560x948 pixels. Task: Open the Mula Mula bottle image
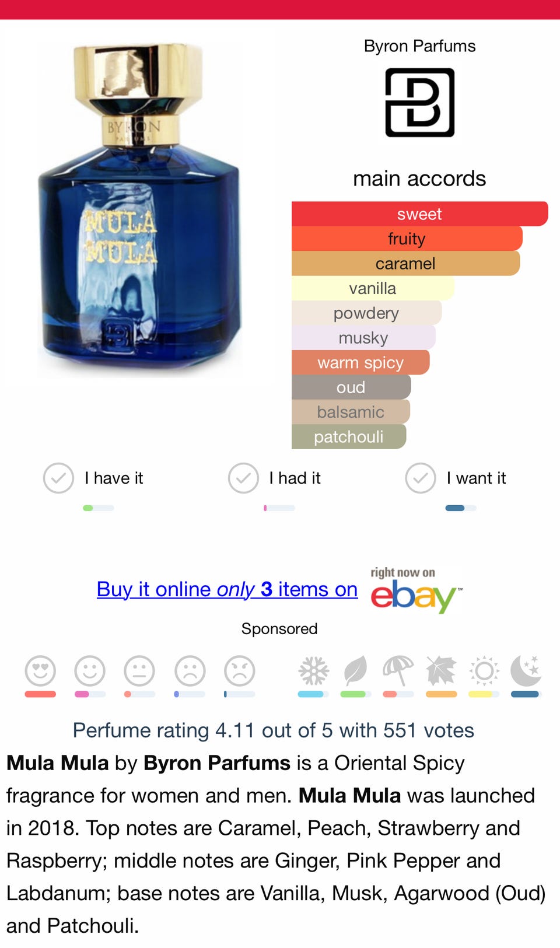pyautogui.click(x=140, y=210)
